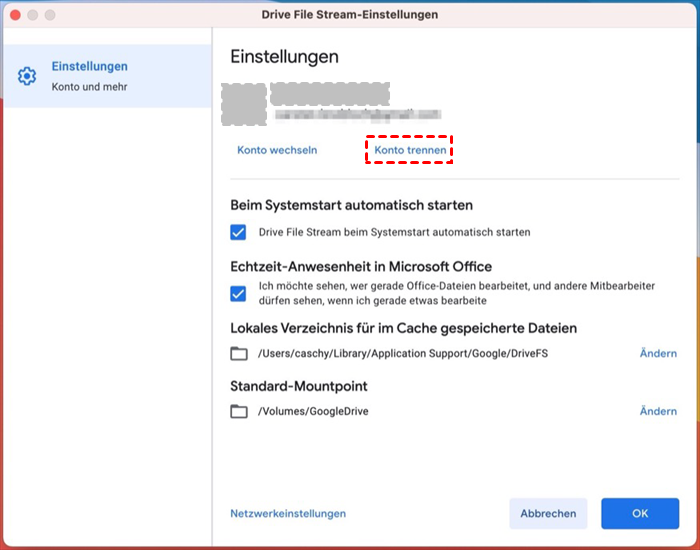
Task: Click the Drive File Stream-Einstellungen title bar
Action: (350, 16)
